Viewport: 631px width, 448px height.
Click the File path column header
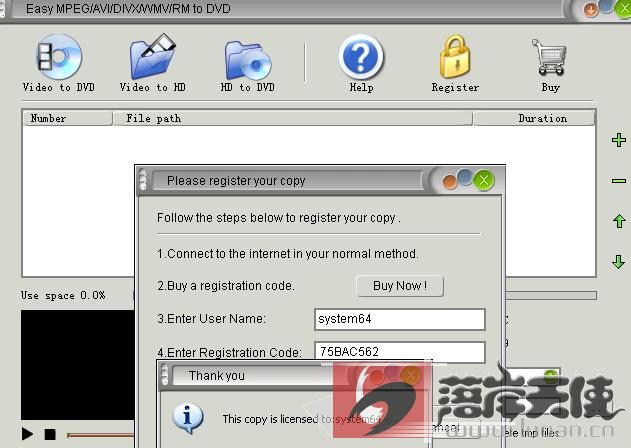tap(293, 118)
